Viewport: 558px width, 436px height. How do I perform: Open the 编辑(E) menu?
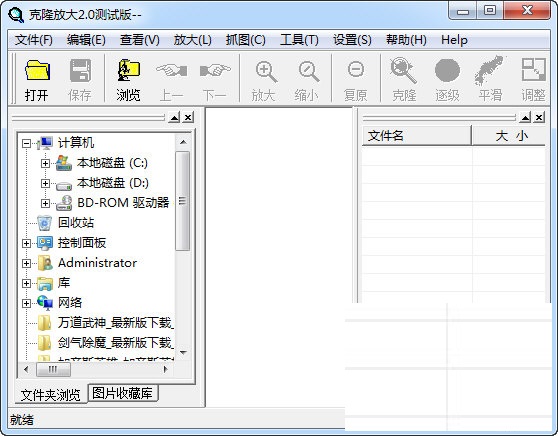coord(86,40)
